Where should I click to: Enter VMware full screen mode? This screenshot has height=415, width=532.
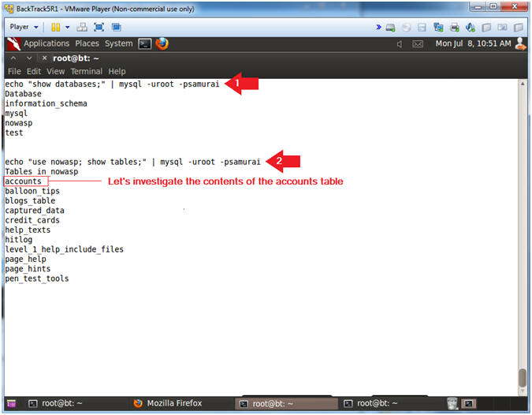[x=99, y=27]
